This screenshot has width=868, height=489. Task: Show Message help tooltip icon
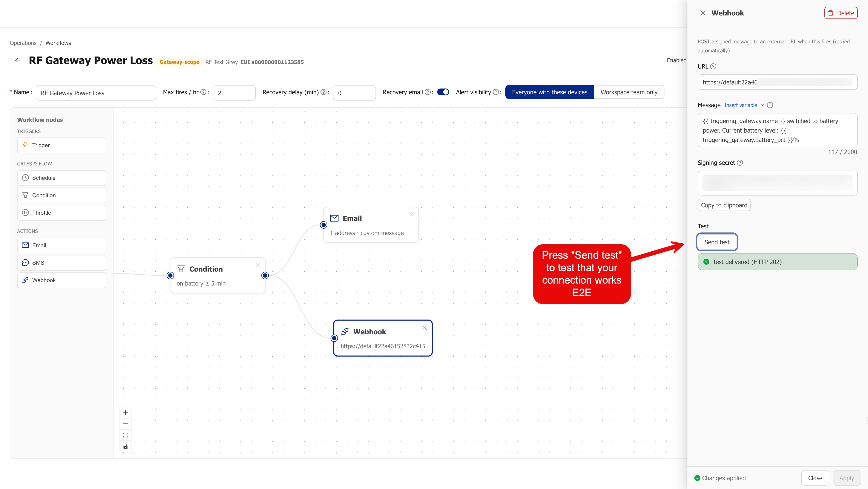click(x=770, y=105)
